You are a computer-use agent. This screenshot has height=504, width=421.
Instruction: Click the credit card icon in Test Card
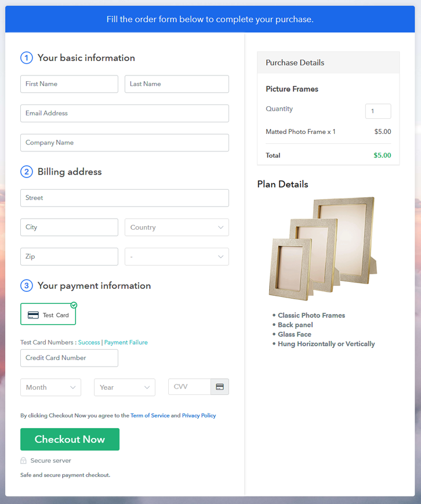click(x=33, y=315)
